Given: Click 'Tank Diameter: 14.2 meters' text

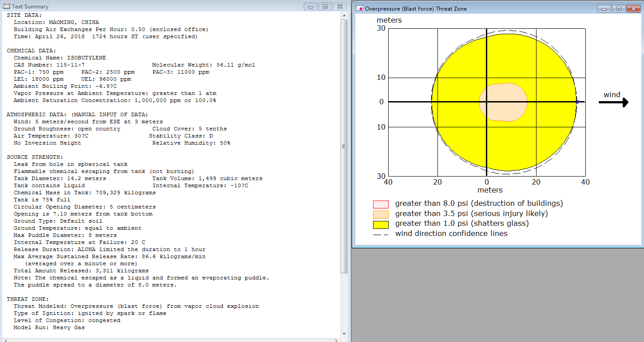Looking at the screenshot, I should pos(60,178).
